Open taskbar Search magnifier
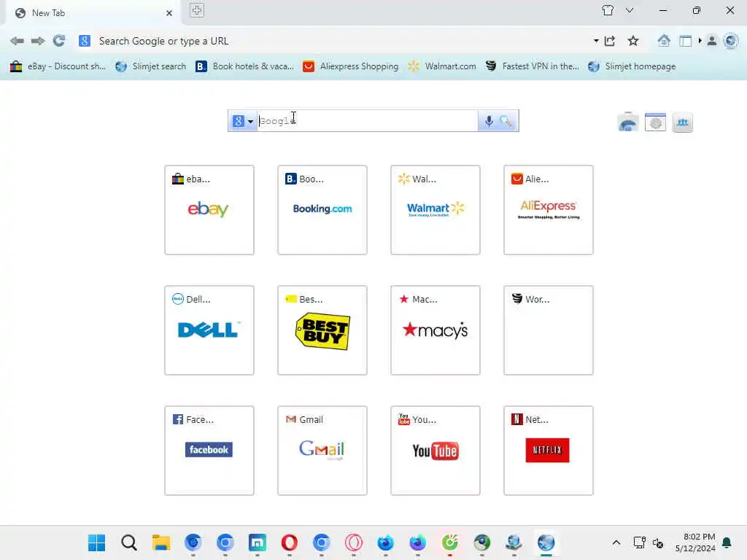 point(128,542)
